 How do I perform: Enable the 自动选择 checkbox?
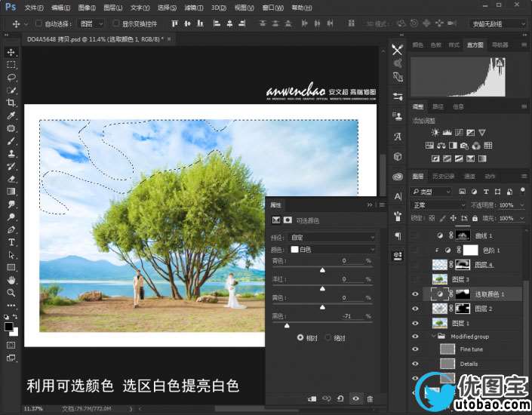point(38,23)
